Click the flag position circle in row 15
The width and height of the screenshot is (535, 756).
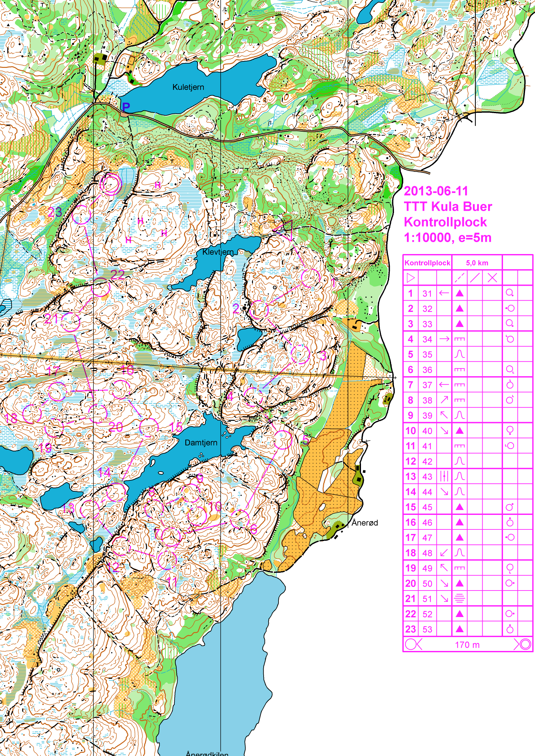click(x=510, y=507)
